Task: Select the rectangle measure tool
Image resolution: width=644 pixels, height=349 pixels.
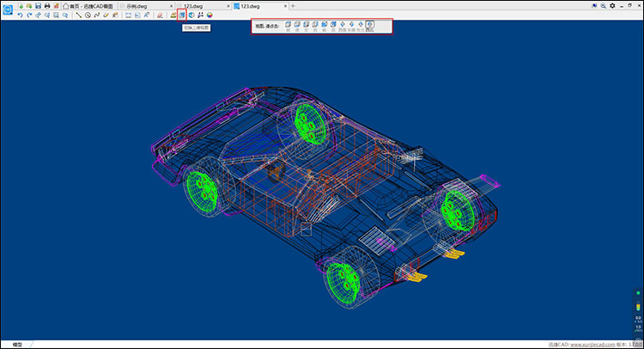Action: click(129, 15)
